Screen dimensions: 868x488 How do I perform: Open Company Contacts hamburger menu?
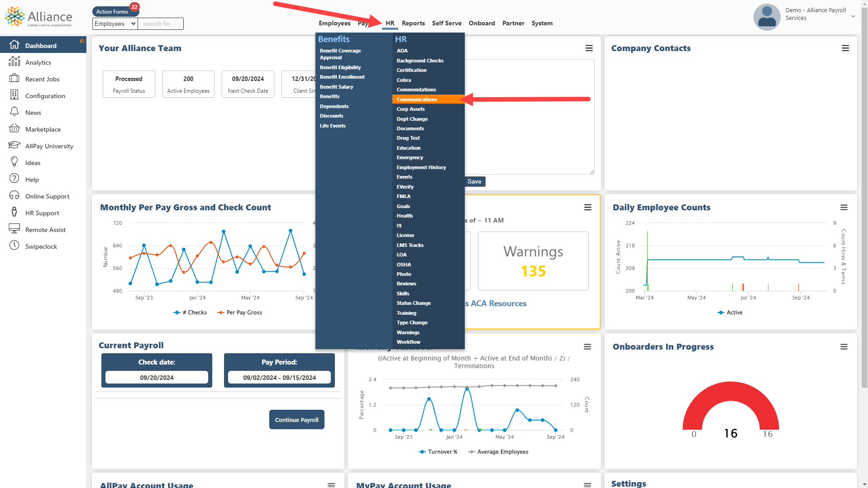(x=845, y=48)
